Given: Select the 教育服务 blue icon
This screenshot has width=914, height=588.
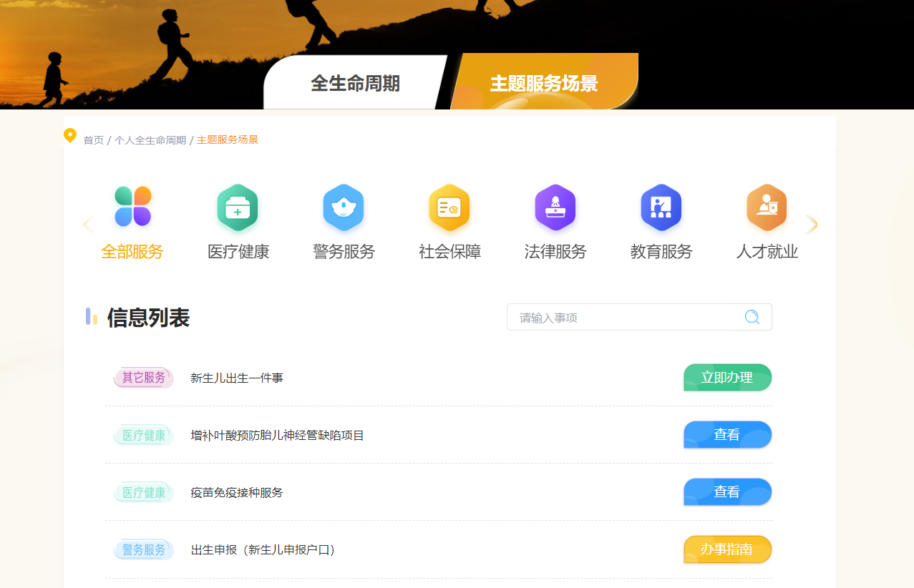Looking at the screenshot, I should tap(661, 207).
